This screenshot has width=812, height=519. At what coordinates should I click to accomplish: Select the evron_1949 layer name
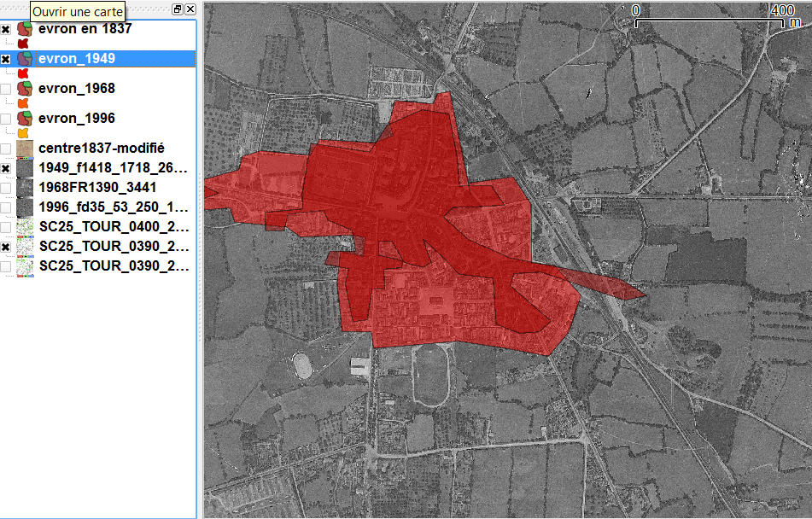[77, 59]
